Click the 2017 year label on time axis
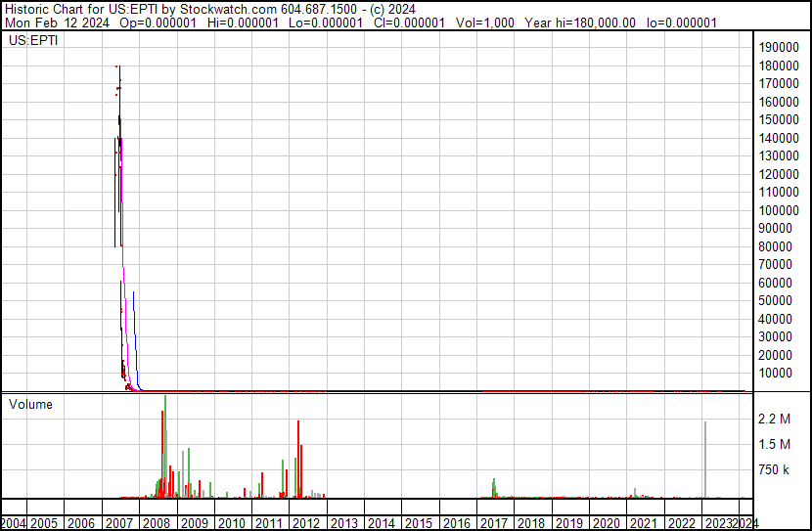The height and width of the screenshot is (531, 812). tap(493, 523)
